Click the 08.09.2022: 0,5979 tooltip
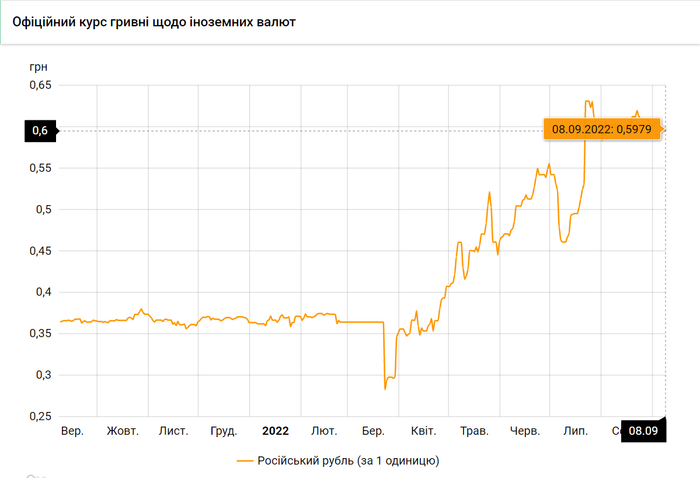This screenshot has height=478, width=700. [600, 129]
